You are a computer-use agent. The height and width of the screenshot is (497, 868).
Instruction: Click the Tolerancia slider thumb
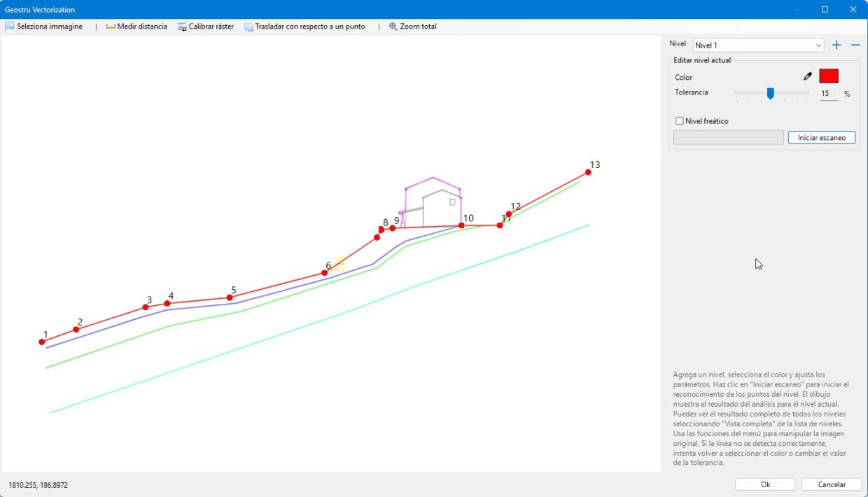770,93
